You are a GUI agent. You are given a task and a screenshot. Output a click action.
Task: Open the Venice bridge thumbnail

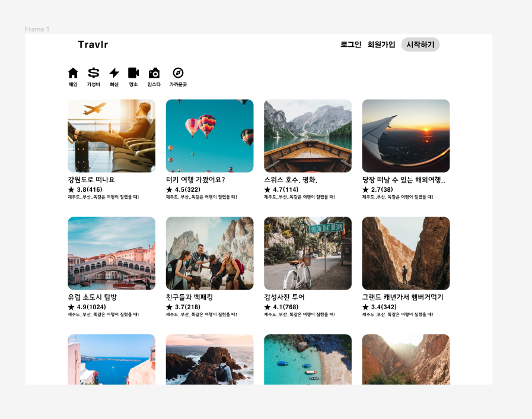coord(112,253)
